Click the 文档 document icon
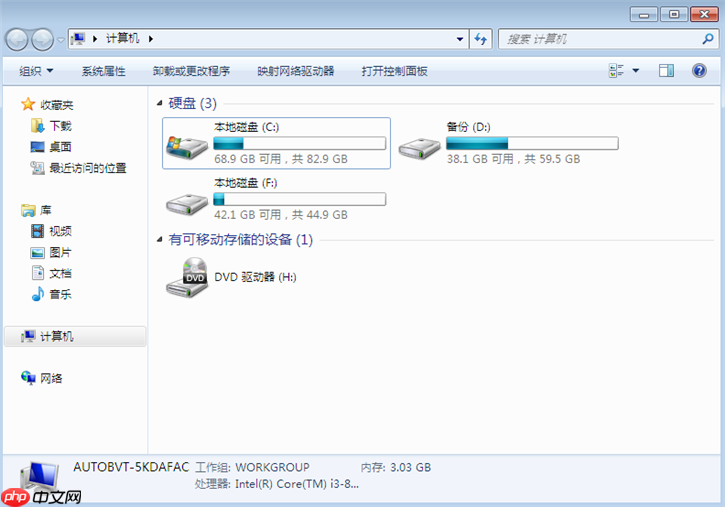Screen dimensions: 725x507 tap(38, 273)
